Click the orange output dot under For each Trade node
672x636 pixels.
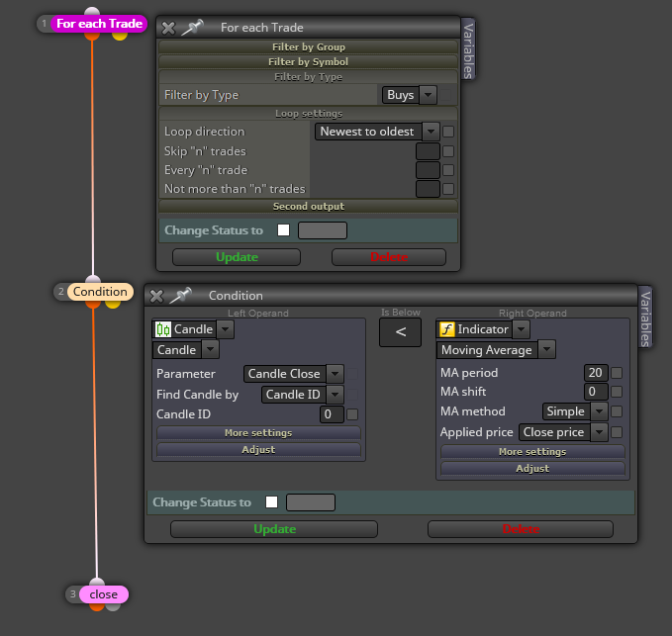point(92,36)
